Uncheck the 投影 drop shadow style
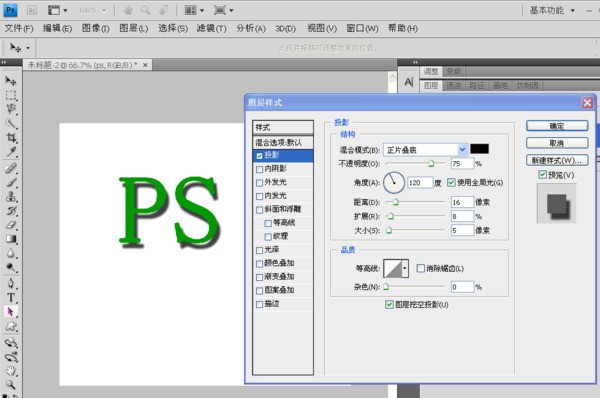The height and width of the screenshot is (398, 600). click(x=259, y=156)
